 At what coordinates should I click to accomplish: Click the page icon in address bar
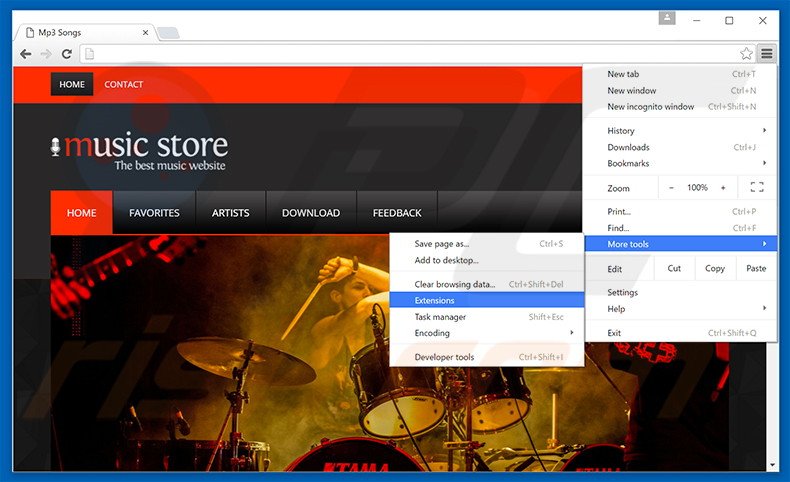[x=90, y=54]
